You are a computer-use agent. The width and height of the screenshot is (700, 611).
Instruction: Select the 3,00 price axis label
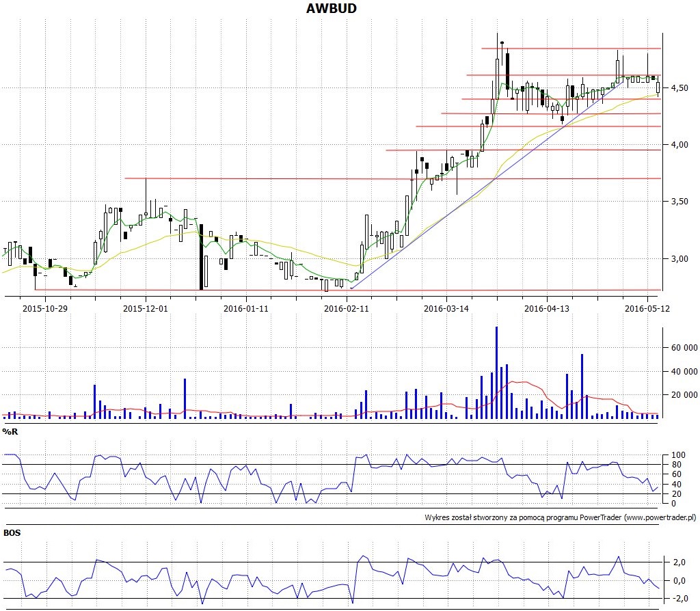[x=679, y=259]
